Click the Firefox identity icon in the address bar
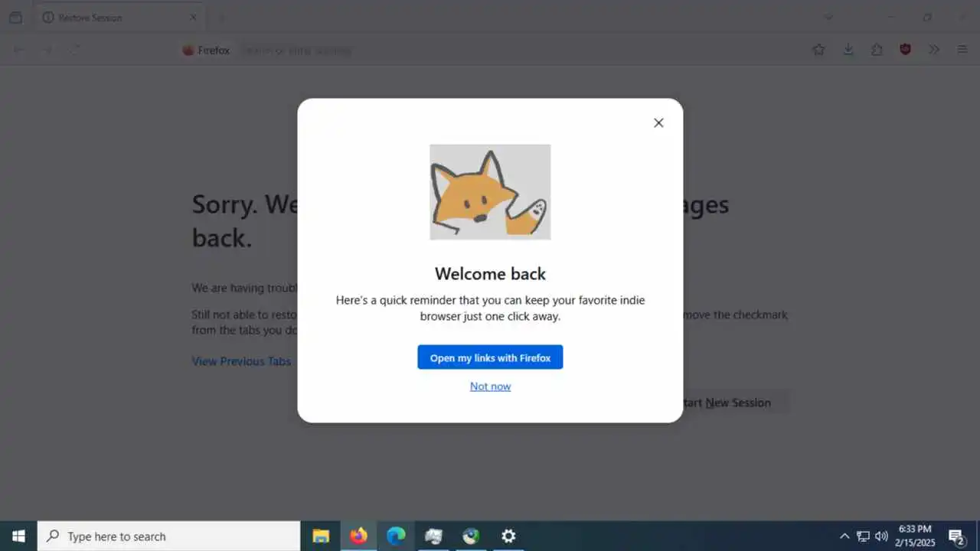980x551 pixels. click(x=206, y=51)
